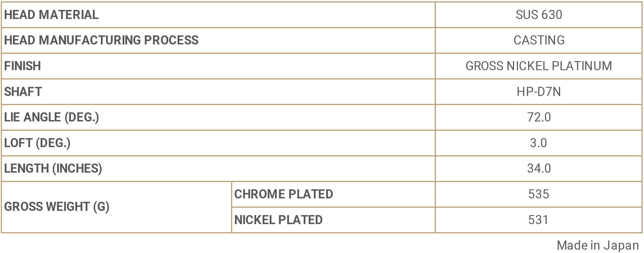Viewport: 644px width, 253px height.
Task: Select the HP-D7N shaft value
Action: click(539, 92)
